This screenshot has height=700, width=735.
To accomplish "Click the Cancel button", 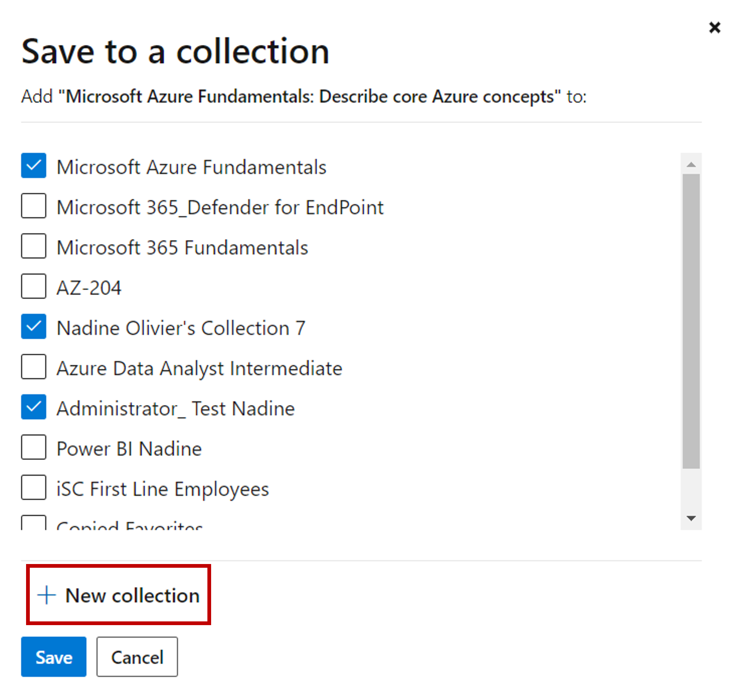I will coord(137,657).
